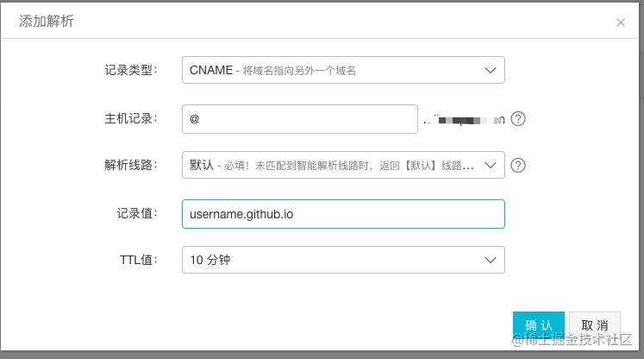Open the TTL值 10 分钟 dropdown

click(x=343, y=260)
